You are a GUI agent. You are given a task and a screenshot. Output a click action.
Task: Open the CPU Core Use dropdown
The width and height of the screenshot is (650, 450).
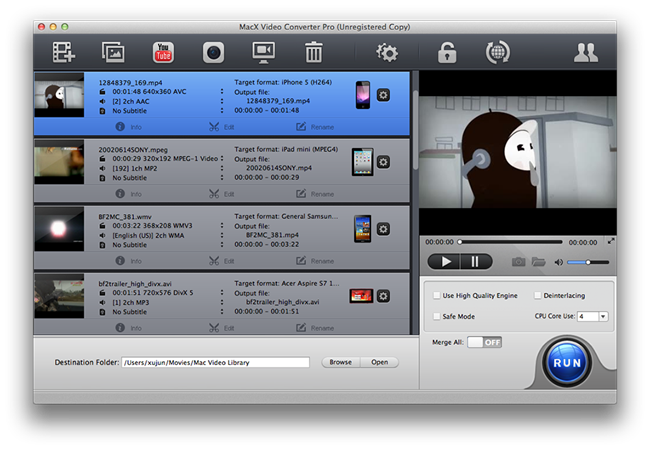592,316
